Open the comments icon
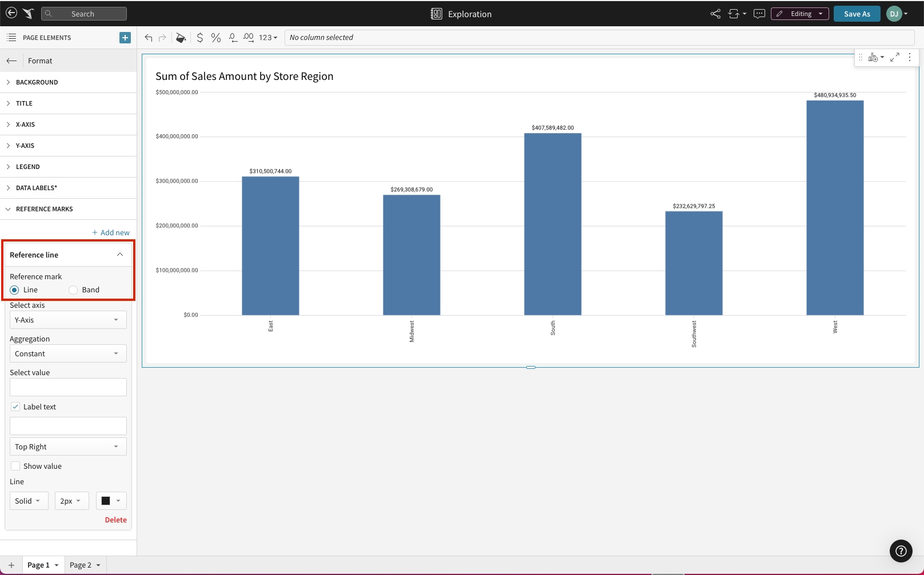Viewport: 924px width, 575px height. click(759, 14)
